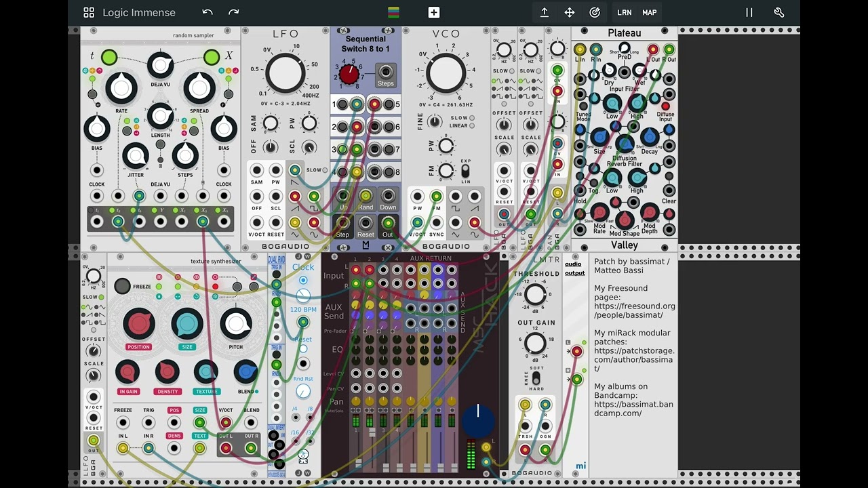Image resolution: width=868 pixels, height=488 pixels.
Task: Click the LENGTH knob on random sampler
Action: point(161,117)
